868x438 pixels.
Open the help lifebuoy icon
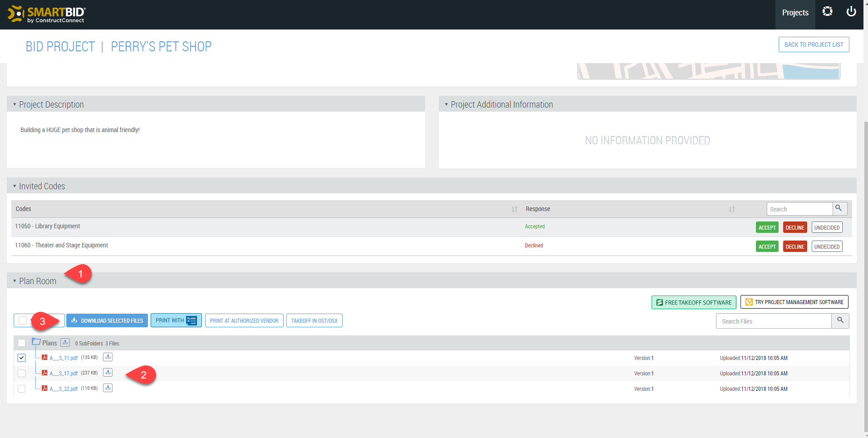828,11
